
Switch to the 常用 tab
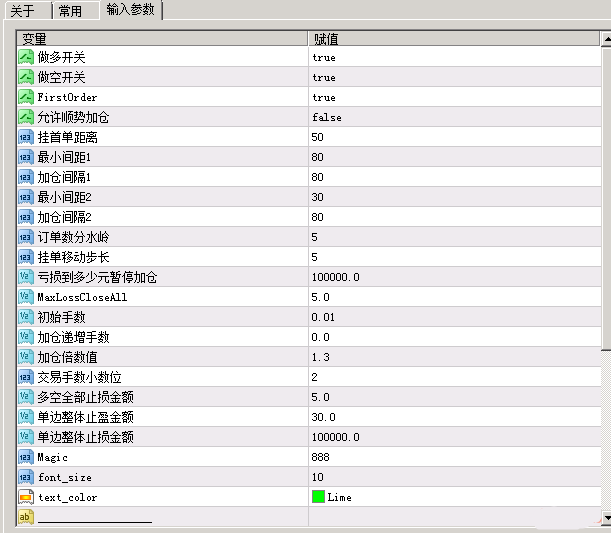(75, 11)
